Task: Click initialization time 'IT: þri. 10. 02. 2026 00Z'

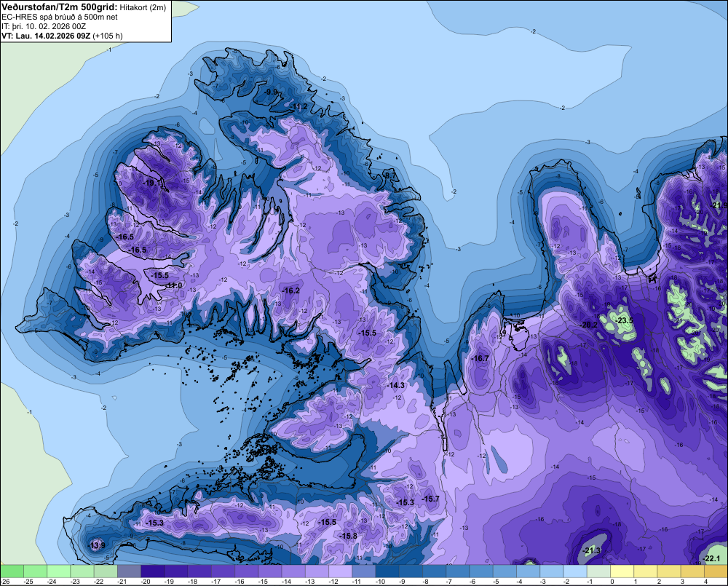Action: click(x=44, y=26)
